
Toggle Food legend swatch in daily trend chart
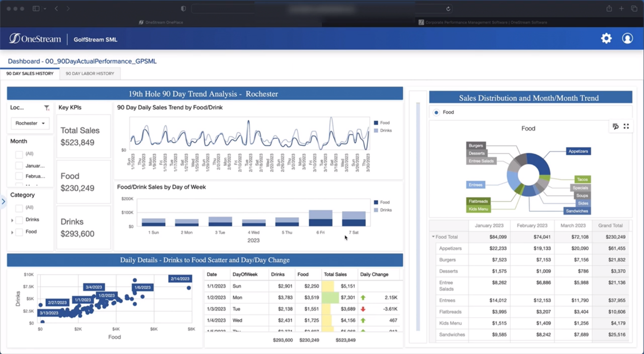(x=376, y=123)
